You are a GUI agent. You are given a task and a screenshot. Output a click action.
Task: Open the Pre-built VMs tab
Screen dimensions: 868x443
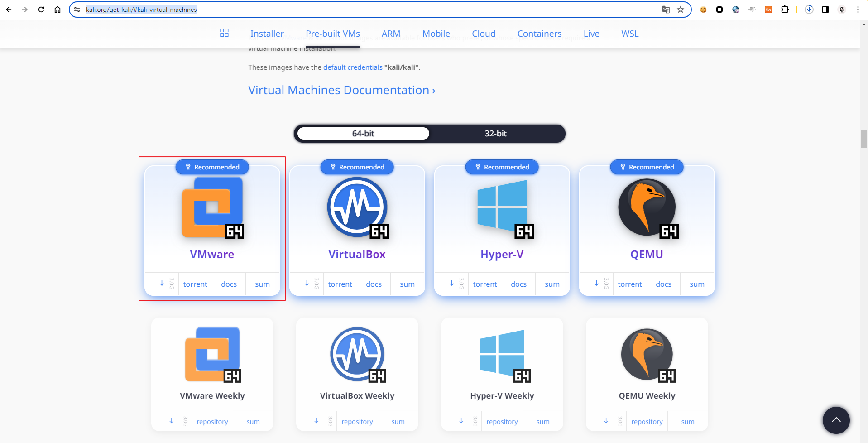coord(333,34)
